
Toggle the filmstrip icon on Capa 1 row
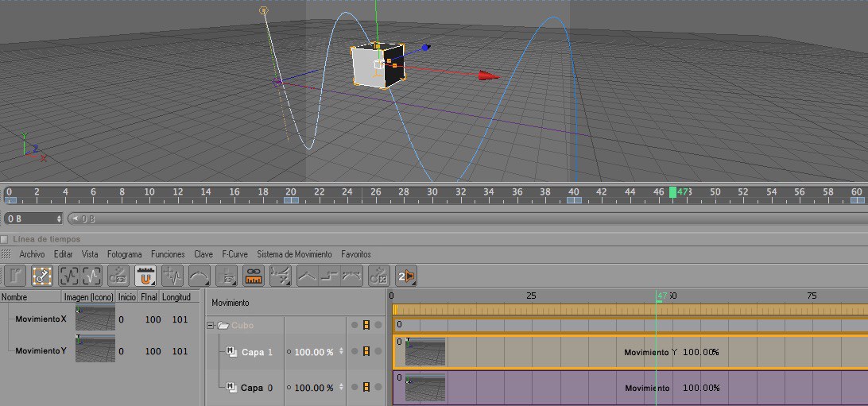point(366,351)
